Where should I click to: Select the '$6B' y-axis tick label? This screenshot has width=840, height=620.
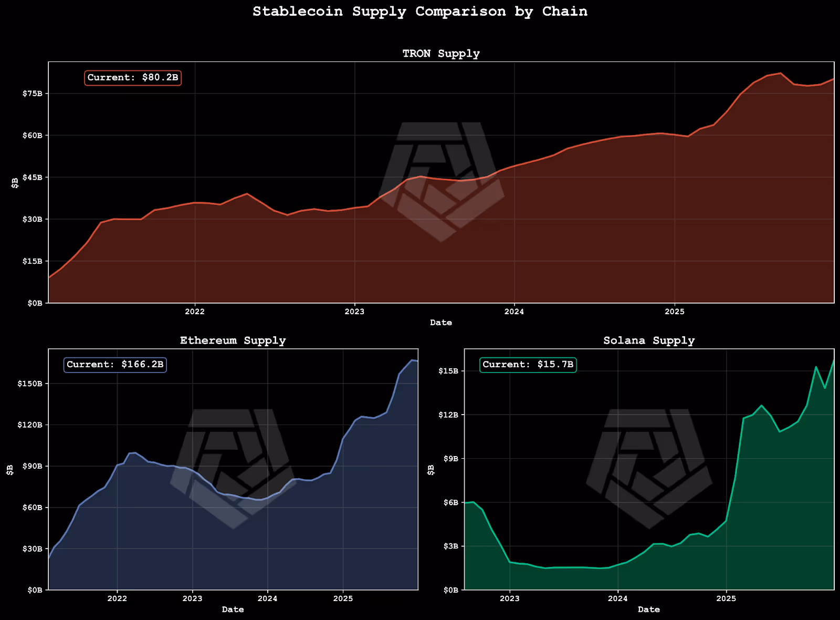(x=451, y=503)
